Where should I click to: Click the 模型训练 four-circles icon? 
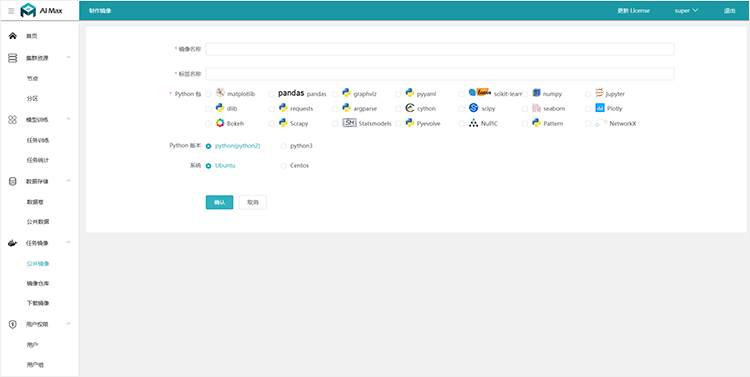click(13, 120)
